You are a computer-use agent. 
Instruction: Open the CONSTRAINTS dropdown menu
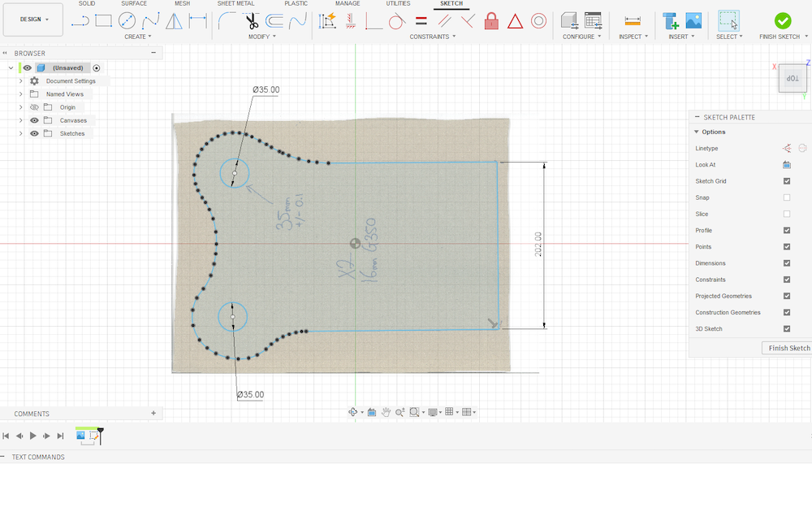point(432,37)
